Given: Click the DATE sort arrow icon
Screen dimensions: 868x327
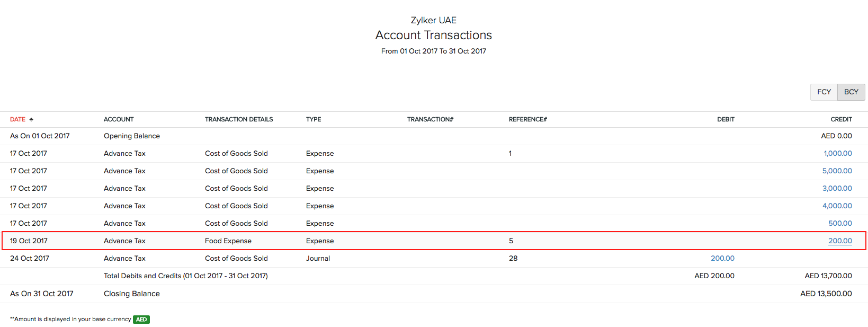Looking at the screenshot, I should point(31,120).
